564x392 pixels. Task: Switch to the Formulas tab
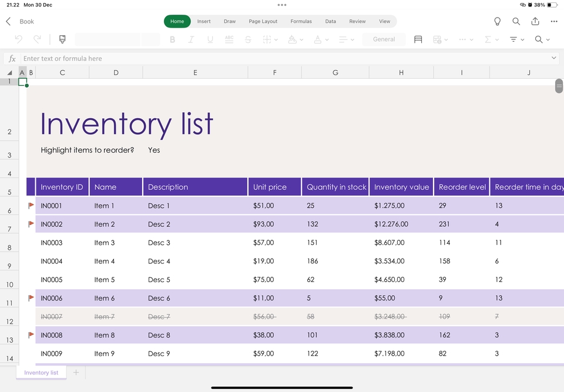tap(301, 21)
